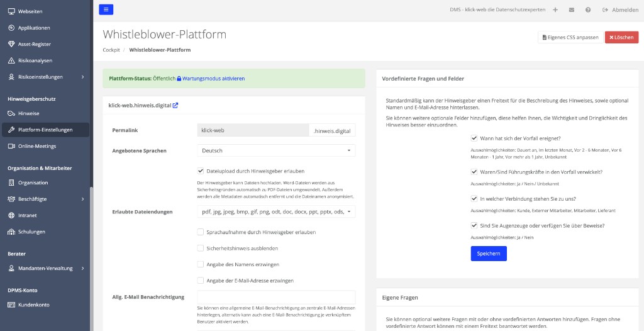
Task: Open Organisation menu item
Action: click(45, 182)
